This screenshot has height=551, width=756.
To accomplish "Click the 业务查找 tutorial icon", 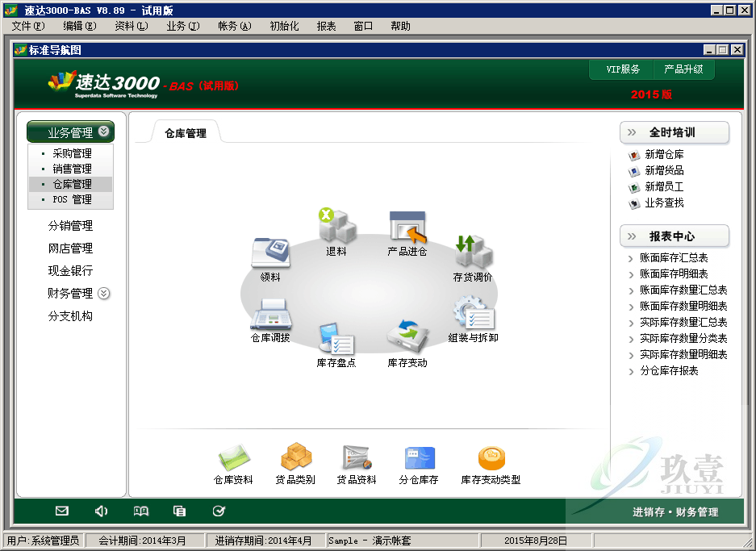I will tap(634, 203).
